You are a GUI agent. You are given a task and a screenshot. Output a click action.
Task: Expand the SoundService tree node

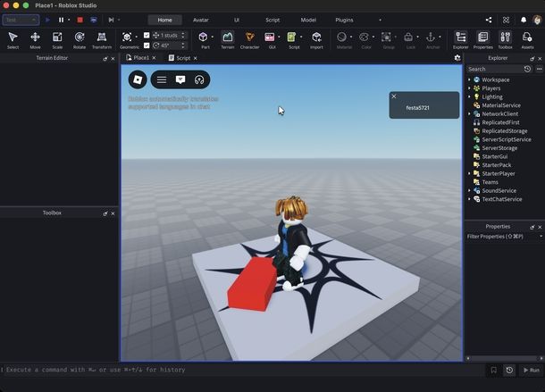tap(469, 190)
